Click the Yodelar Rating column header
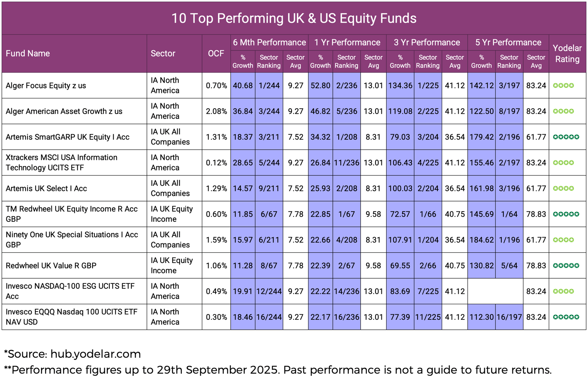Image resolution: width=588 pixels, height=381 pixels. [567, 54]
